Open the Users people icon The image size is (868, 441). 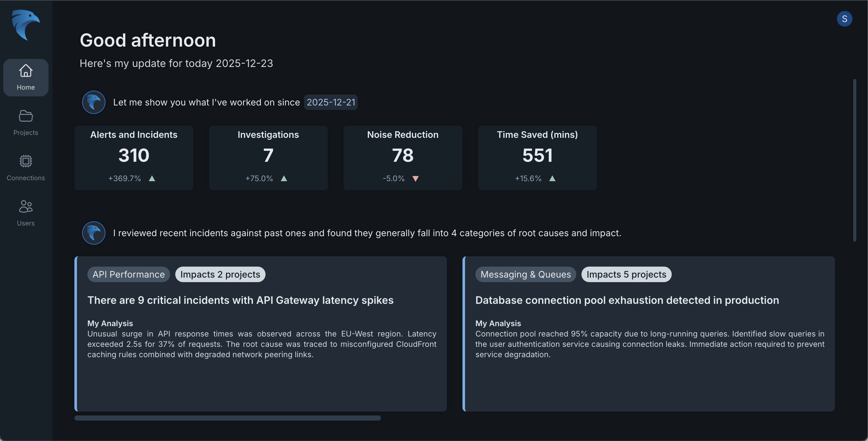[26, 207]
